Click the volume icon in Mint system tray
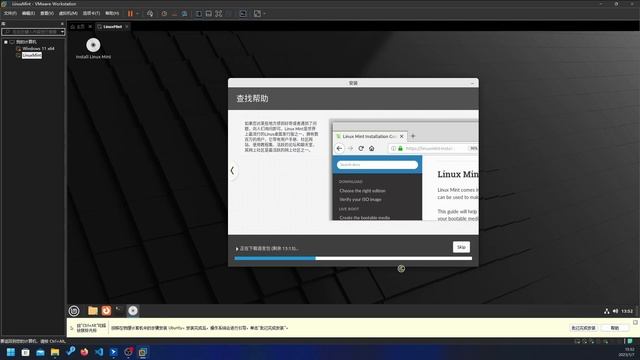 point(615,311)
